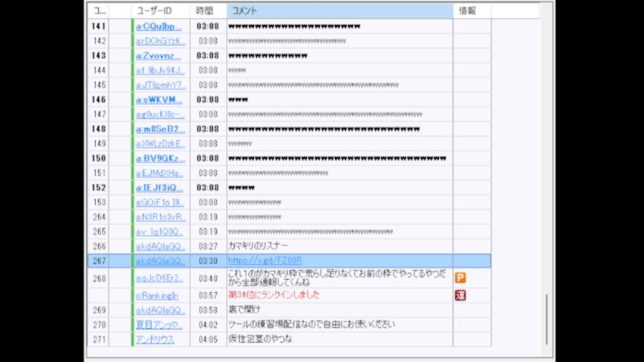Open the user ID link in row 265

tap(159, 232)
